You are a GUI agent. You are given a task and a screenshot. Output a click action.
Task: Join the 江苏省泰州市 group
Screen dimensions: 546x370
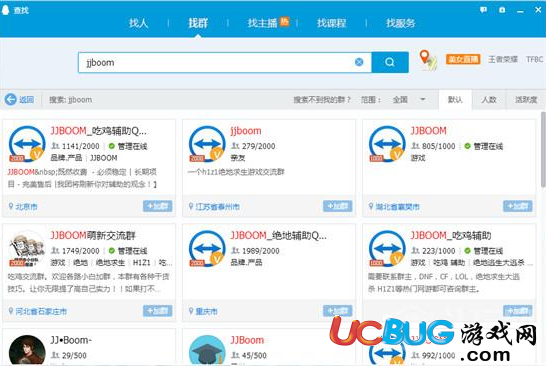click(x=337, y=206)
